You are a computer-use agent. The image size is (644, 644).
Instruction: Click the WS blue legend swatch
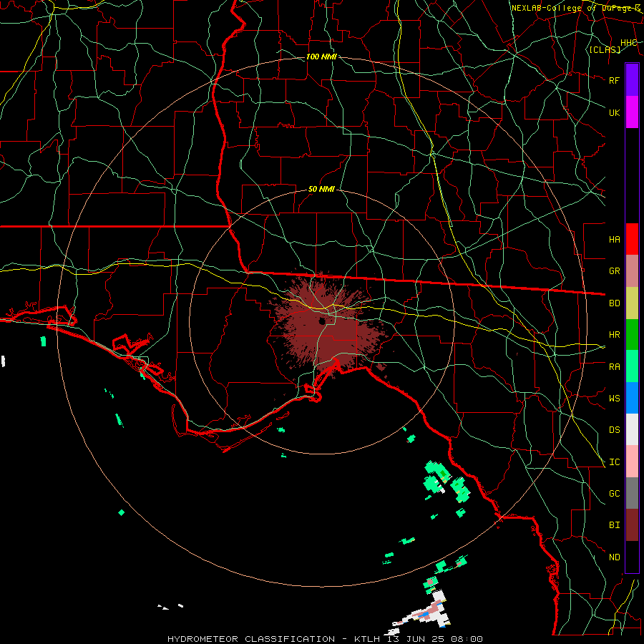point(632,398)
